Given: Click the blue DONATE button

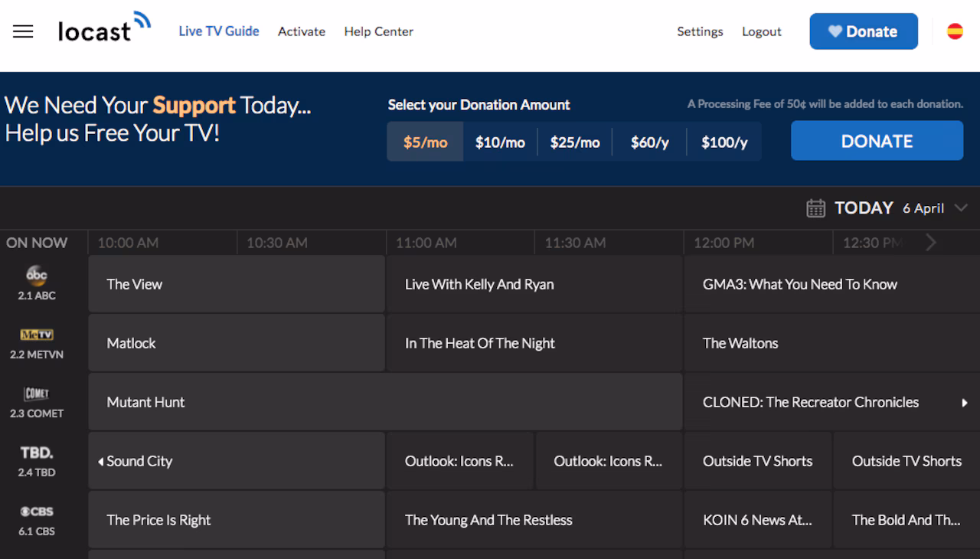Looking at the screenshot, I should click(877, 140).
